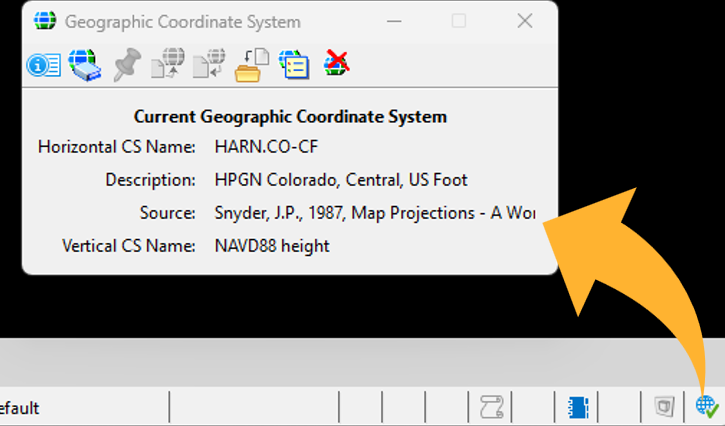Close the Geographic Coordinate System dialog
This screenshot has width=725, height=426.
click(524, 20)
